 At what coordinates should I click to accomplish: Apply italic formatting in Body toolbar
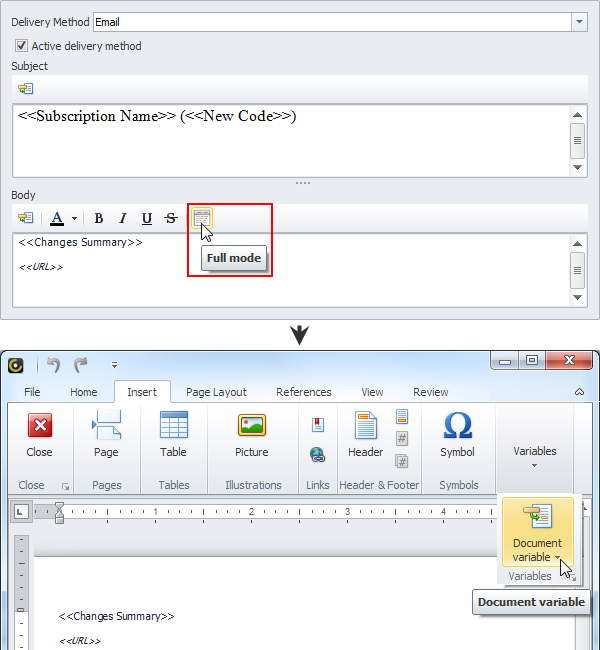click(x=123, y=218)
